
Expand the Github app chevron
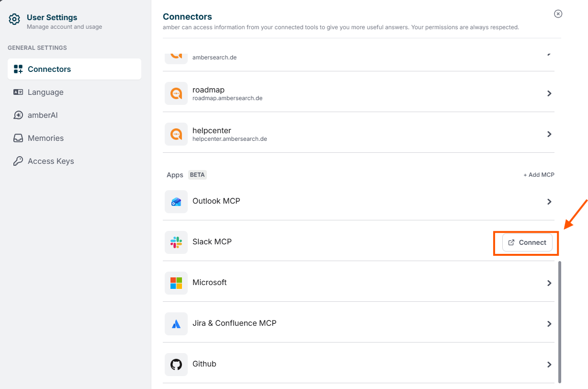click(549, 365)
